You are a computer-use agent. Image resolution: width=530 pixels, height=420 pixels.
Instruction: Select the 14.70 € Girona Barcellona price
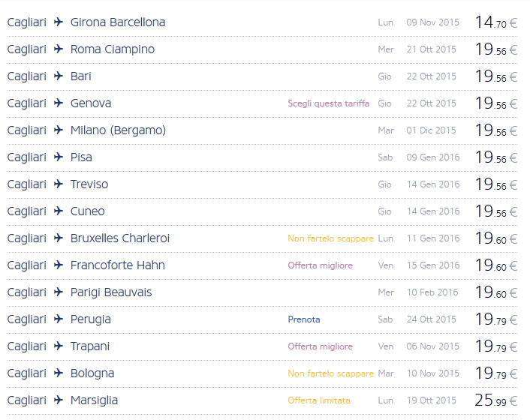pos(495,22)
